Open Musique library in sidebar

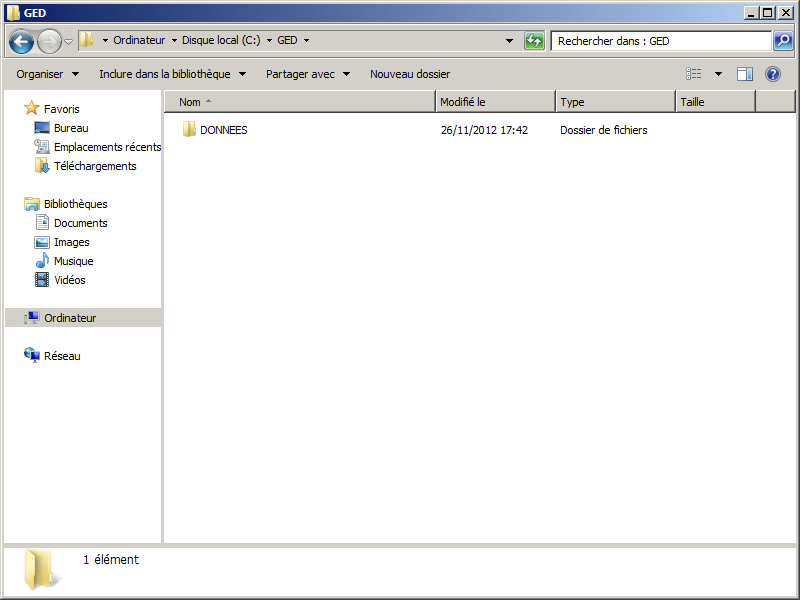coord(73,261)
